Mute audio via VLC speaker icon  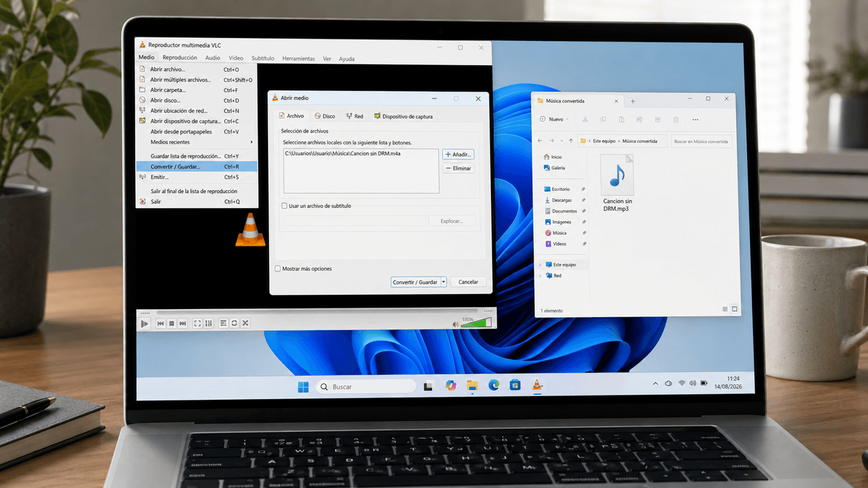[456, 325]
